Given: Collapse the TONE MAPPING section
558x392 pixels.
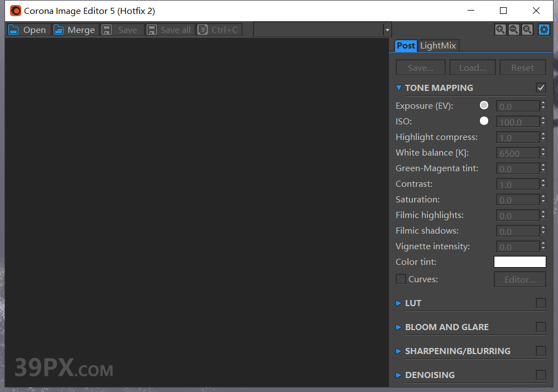Looking at the screenshot, I should tap(398, 88).
